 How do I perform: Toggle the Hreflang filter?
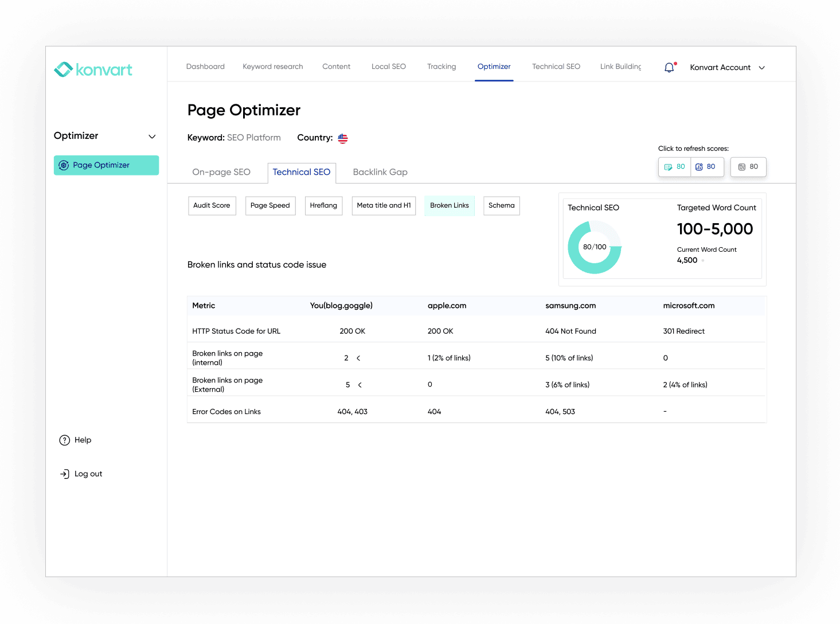pyautogui.click(x=323, y=205)
